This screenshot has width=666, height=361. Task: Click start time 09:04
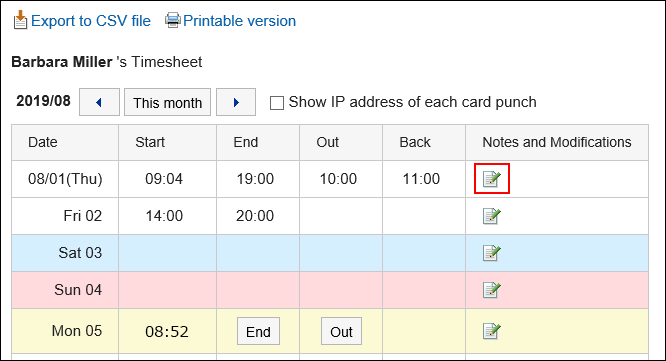[x=164, y=179]
